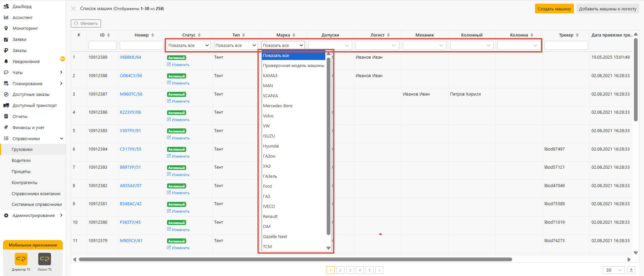Close the vehicle list with X icon
This screenshot has width=644, height=276.
click(73, 9)
